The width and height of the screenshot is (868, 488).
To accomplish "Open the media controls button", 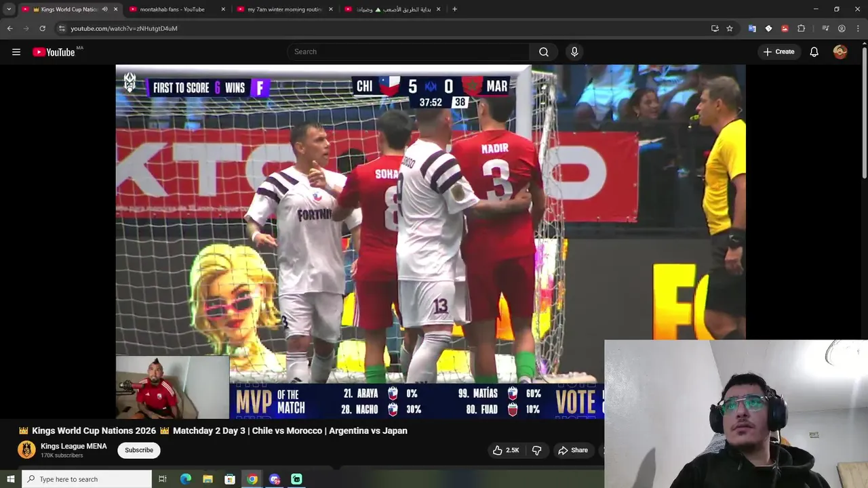I will coord(825,28).
